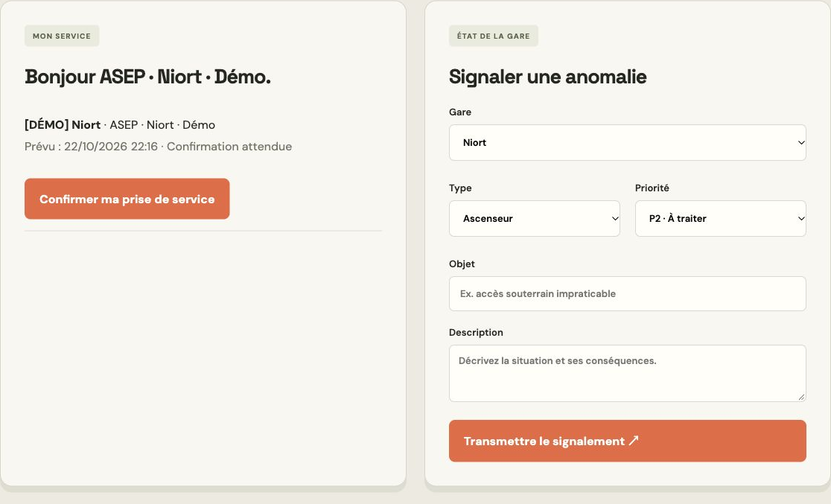The image size is (831, 504).
Task: Click the Prévu 22/10/2026 22:16 text
Action: (158, 146)
